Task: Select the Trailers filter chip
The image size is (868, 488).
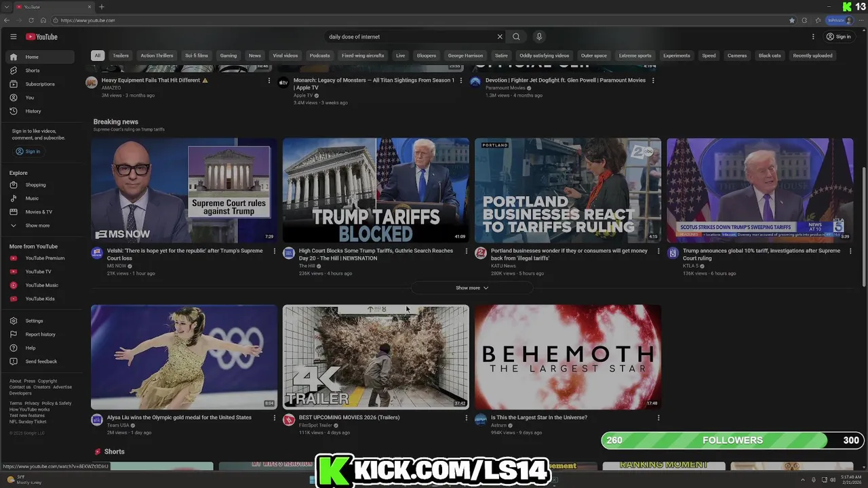Action: click(121, 56)
